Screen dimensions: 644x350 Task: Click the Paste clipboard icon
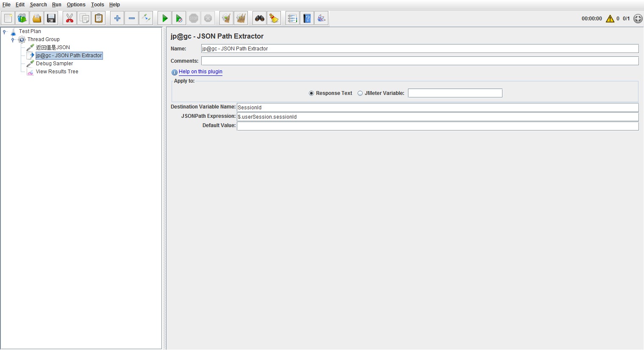pyautogui.click(x=99, y=18)
